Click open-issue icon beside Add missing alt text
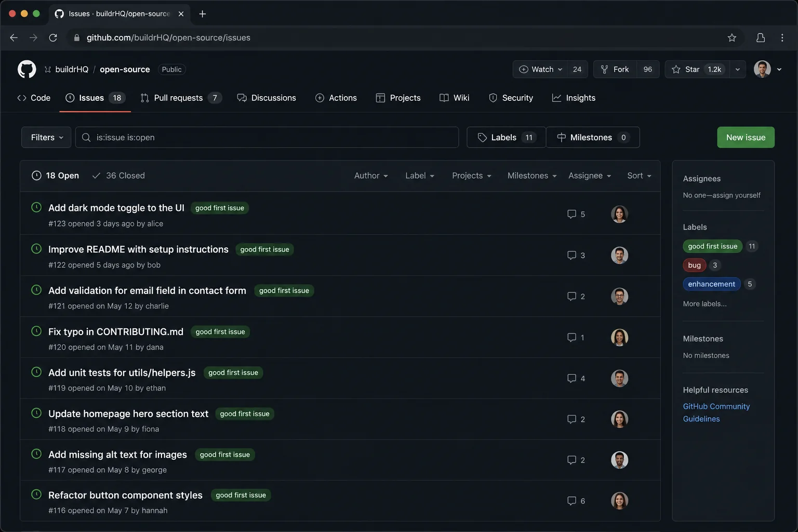Viewport: 798px width, 532px height. pyautogui.click(x=36, y=454)
